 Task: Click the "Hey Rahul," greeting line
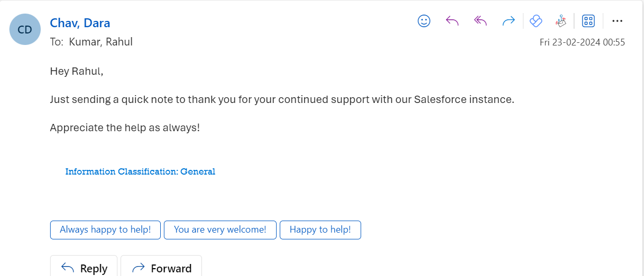(x=77, y=71)
